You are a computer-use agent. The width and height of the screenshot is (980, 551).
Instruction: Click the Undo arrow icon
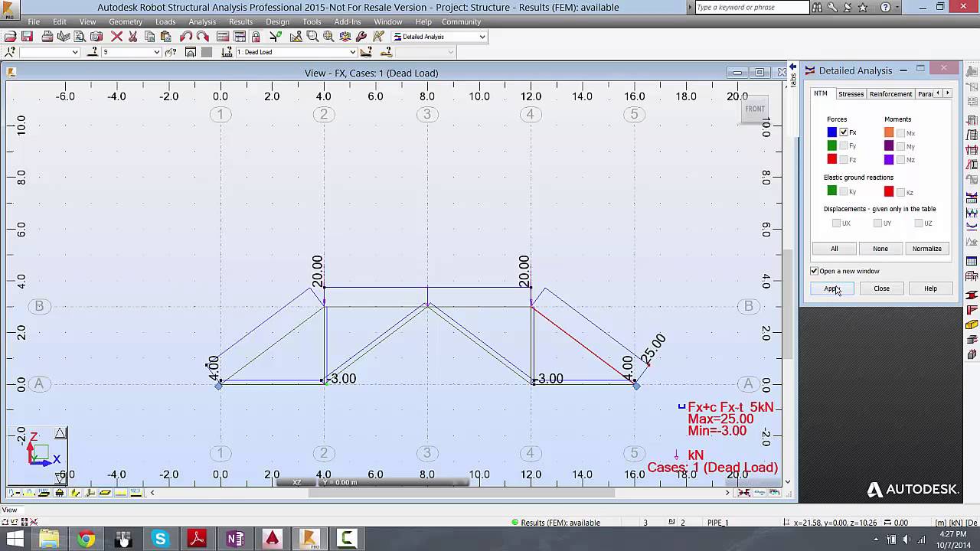tap(186, 37)
